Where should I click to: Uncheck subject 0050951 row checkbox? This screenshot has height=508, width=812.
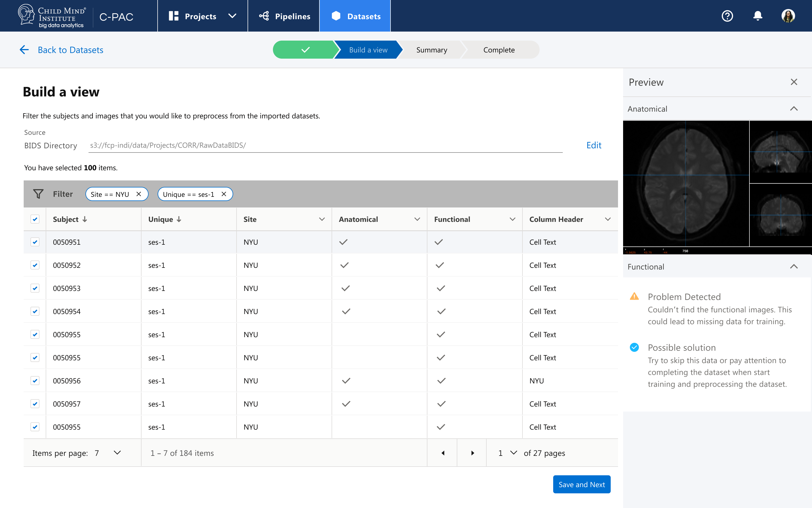(x=35, y=242)
